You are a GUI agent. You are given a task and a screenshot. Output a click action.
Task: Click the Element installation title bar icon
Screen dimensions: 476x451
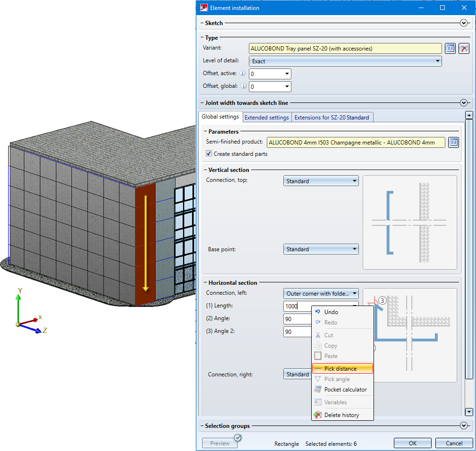[204, 8]
